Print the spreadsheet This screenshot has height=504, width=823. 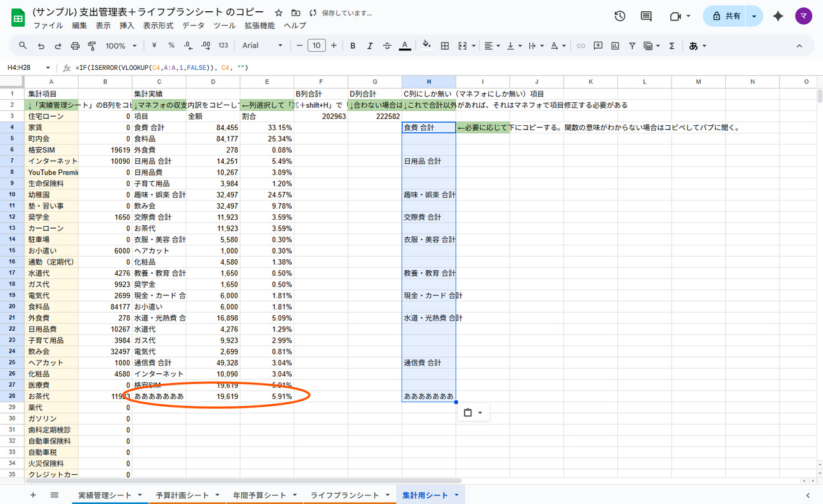(x=75, y=45)
